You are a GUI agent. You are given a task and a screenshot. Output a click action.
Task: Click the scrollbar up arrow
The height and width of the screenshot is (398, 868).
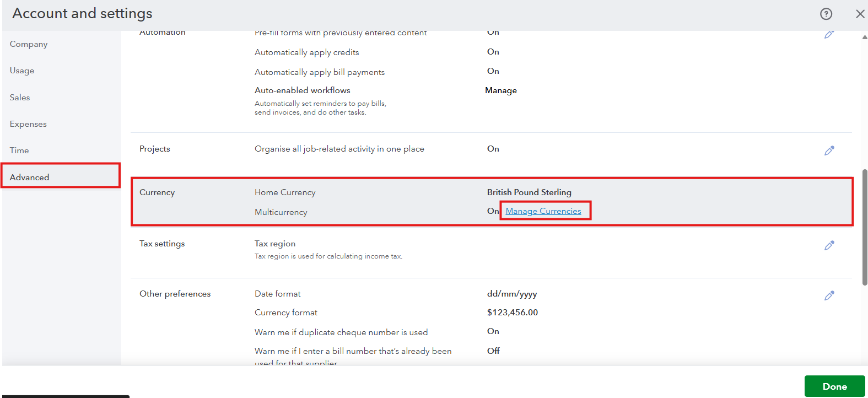click(864, 37)
